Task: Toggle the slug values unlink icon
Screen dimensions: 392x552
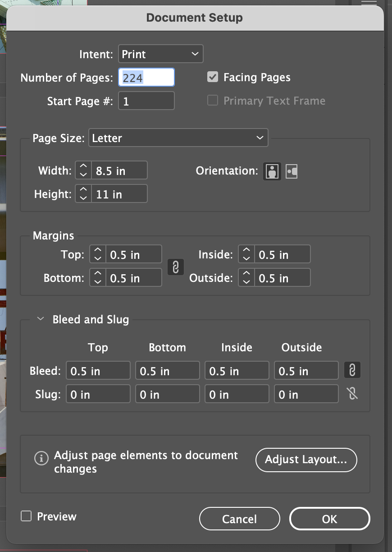Action: pyautogui.click(x=352, y=393)
